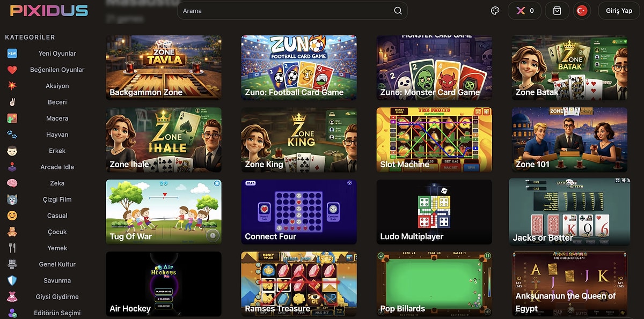Click the X points counter
The width and height of the screenshot is (644, 319).
point(524,11)
